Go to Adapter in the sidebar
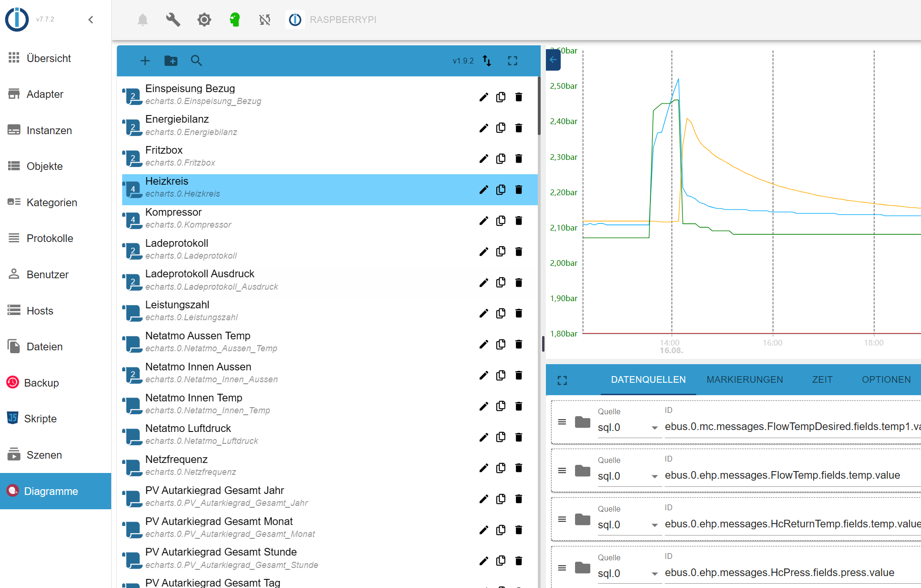 (x=55, y=94)
